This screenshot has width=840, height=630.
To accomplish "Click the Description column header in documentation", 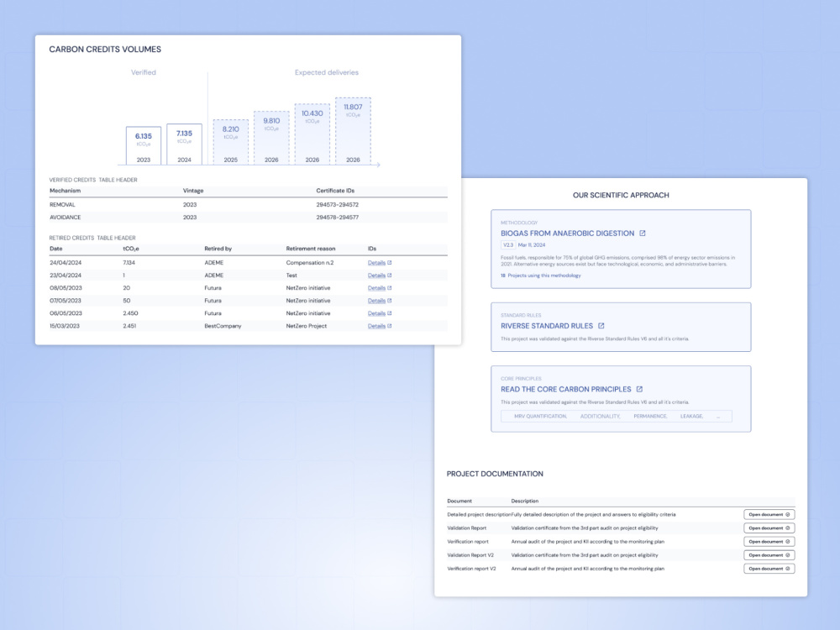I will [525, 501].
